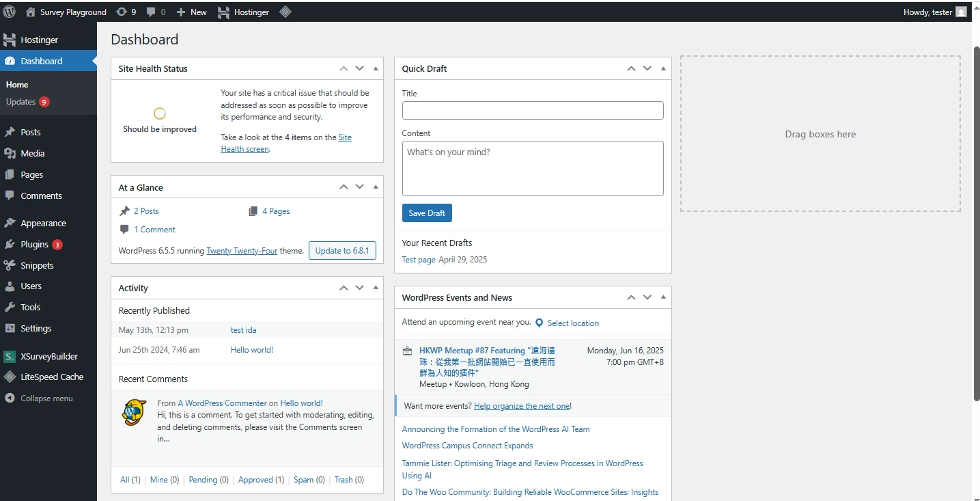Move the At a Glance box down
This screenshot has height=501, width=980.
pos(359,187)
